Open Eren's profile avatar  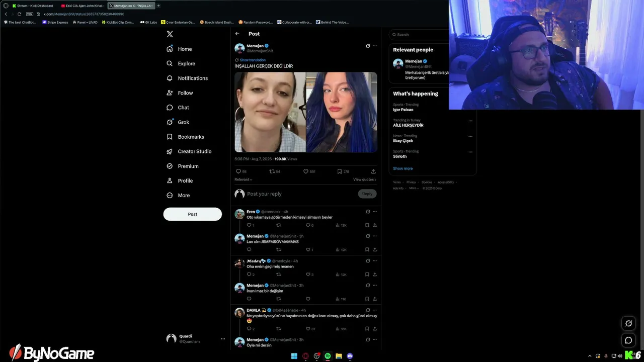239,214
